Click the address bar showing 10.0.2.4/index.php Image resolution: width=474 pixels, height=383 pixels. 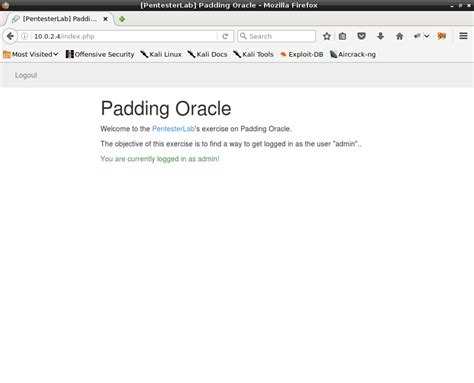[125, 36]
